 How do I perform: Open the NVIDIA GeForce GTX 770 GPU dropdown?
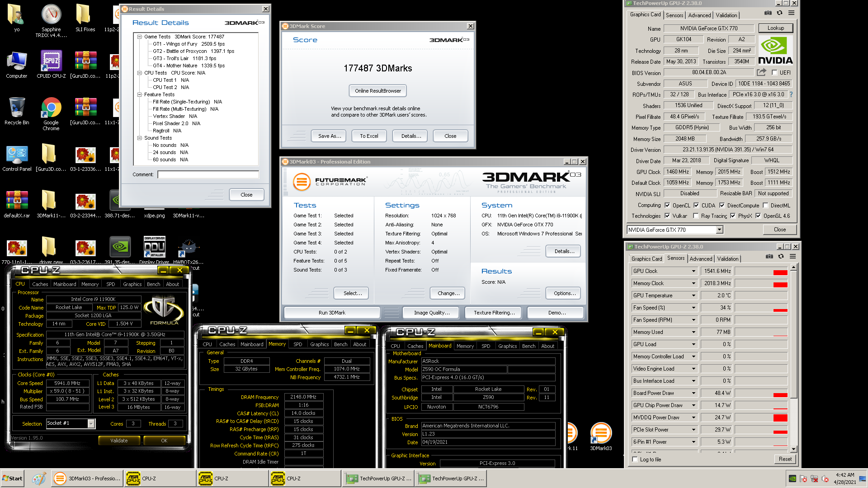[x=719, y=230]
